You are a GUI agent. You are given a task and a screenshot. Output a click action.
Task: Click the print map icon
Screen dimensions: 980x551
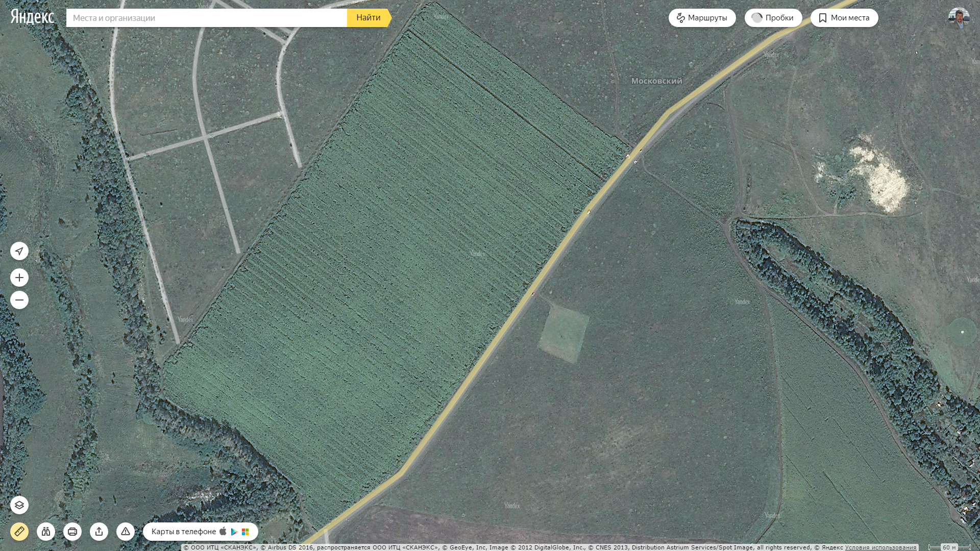point(72,532)
